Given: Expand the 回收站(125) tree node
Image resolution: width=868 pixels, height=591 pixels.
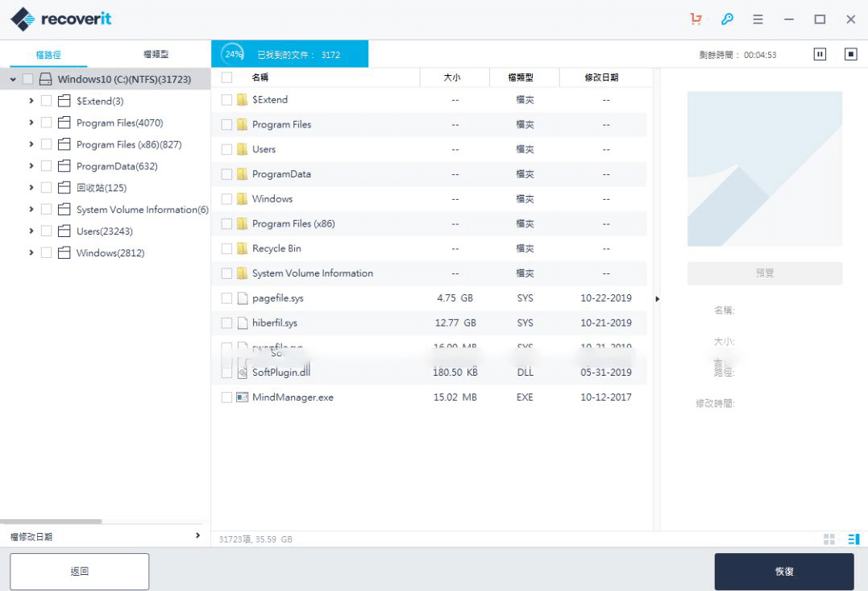Looking at the screenshot, I should 31,188.
